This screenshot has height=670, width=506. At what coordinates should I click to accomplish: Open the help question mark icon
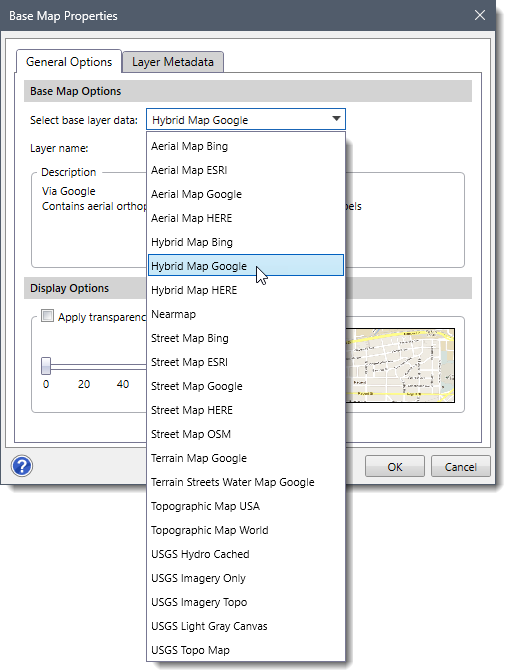[x=22, y=466]
